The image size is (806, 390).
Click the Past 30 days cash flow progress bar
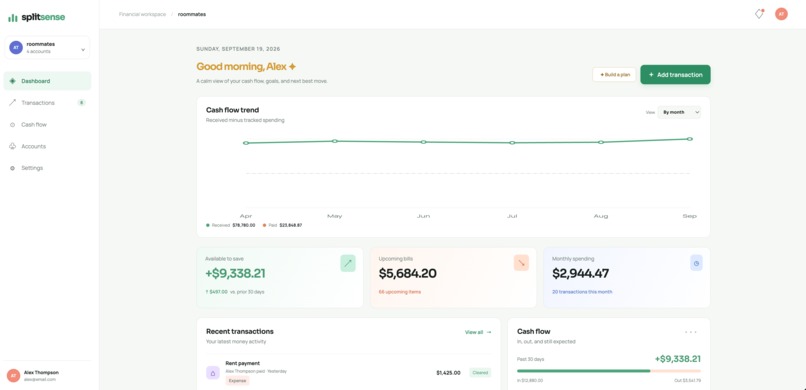[609, 370]
